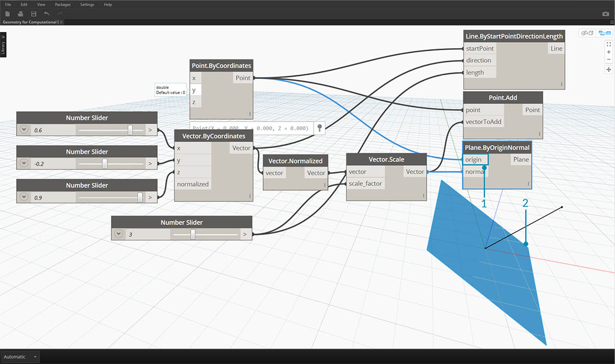The image size is (615, 364).
Task: Create a new file from the toolbar
Action: (x=8, y=14)
